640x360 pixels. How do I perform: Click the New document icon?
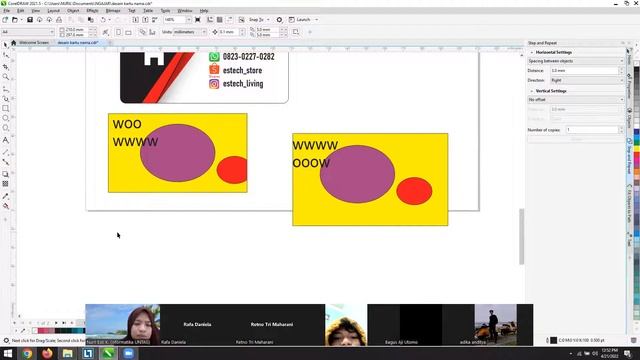click(x=5, y=20)
